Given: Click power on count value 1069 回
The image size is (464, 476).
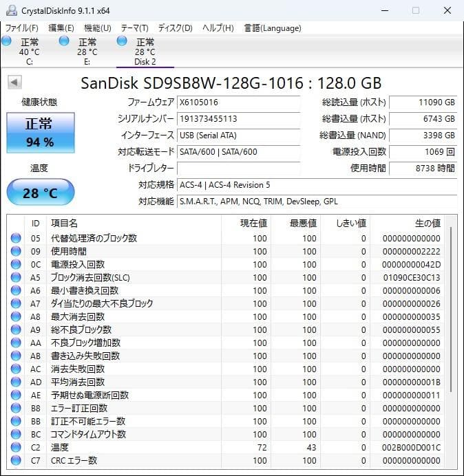Looking at the screenshot, I should coord(423,151).
